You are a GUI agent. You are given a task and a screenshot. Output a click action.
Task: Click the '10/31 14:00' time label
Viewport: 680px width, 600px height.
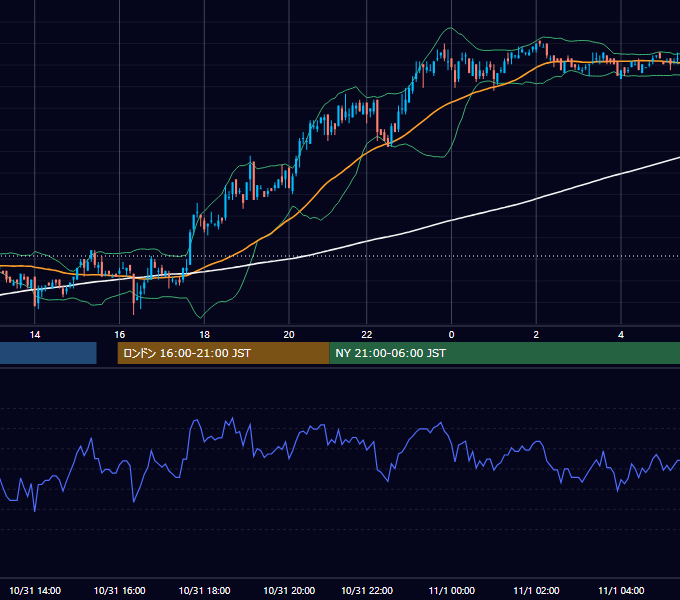35,590
